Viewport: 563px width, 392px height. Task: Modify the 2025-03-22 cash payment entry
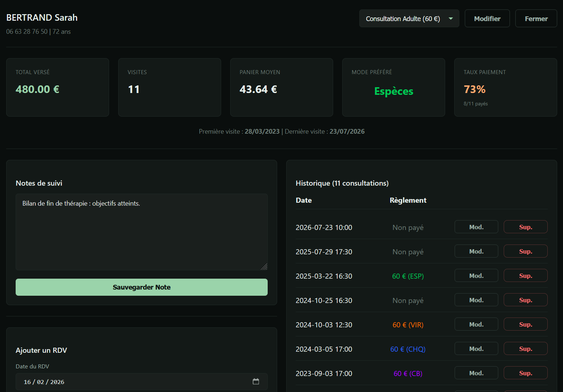(x=476, y=276)
